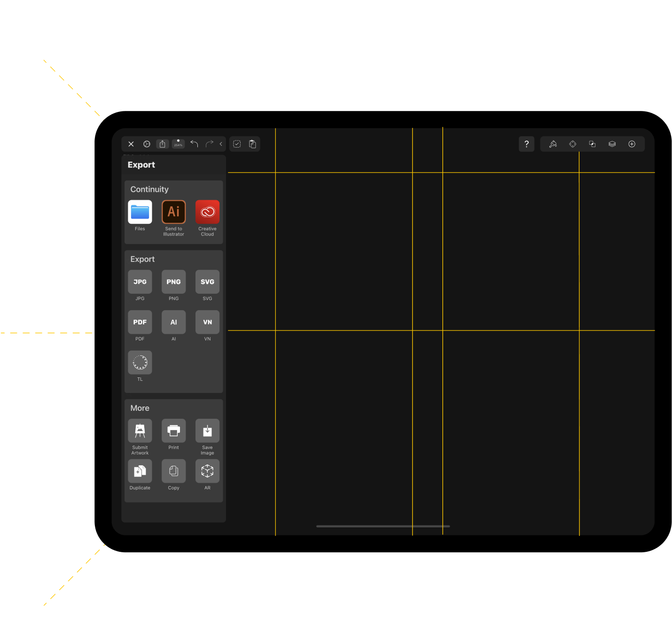
Task: Export the TL time-lapse
Action: click(x=140, y=362)
